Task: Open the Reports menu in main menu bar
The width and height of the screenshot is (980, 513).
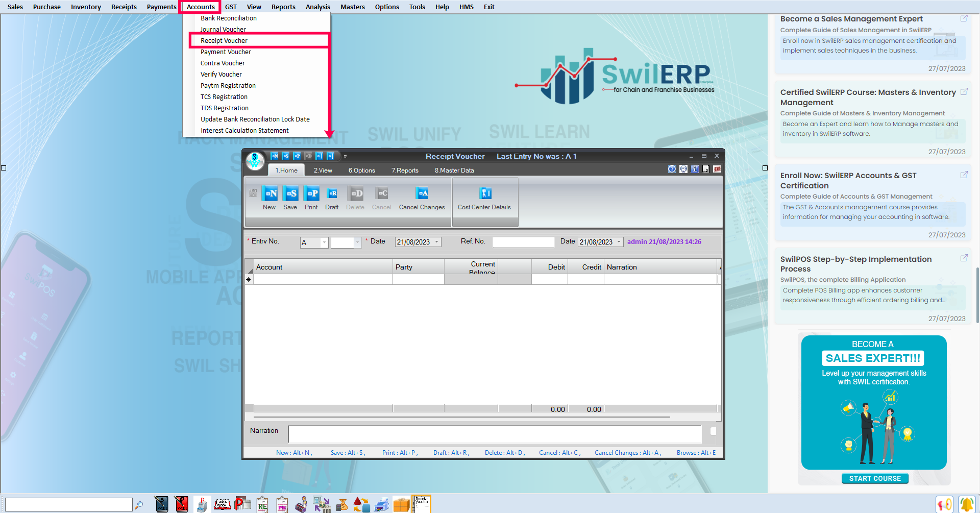Action: pyautogui.click(x=283, y=7)
